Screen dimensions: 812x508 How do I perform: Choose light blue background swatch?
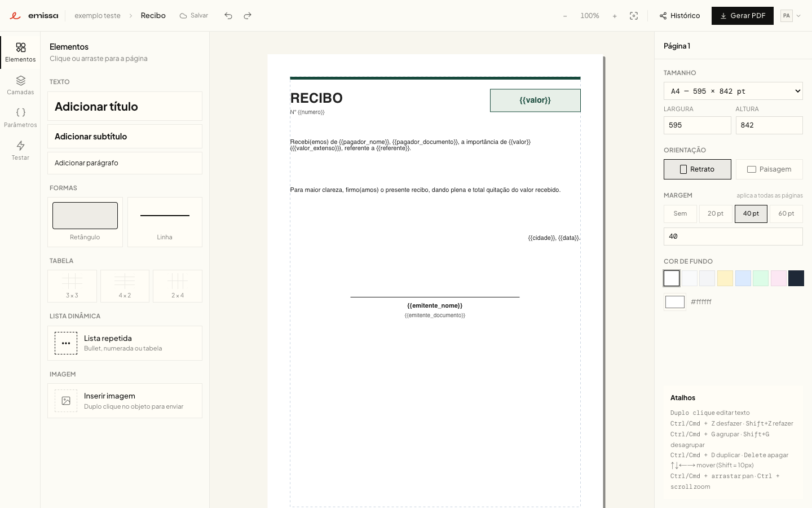click(743, 278)
